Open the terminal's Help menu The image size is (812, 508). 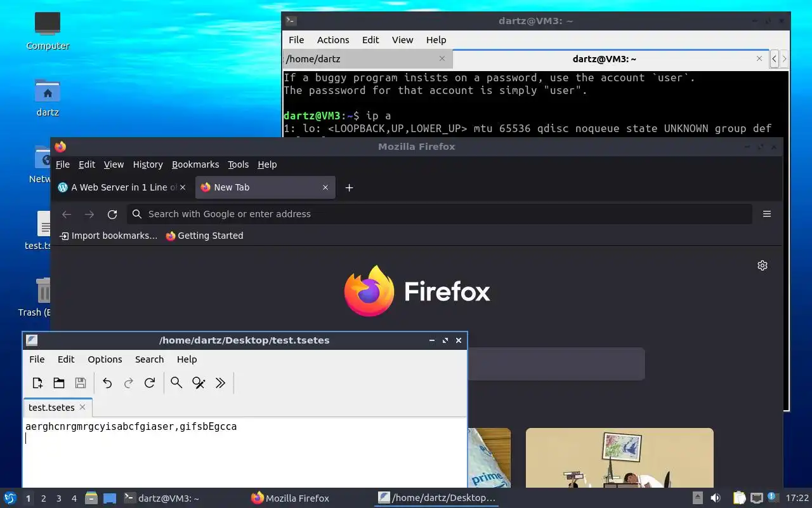(436, 39)
